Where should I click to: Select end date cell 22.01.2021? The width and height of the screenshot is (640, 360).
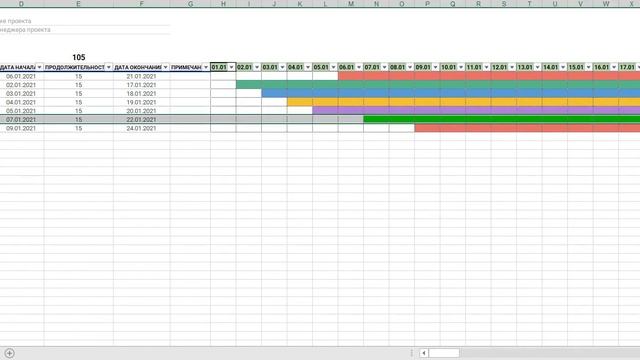tap(142, 120)
